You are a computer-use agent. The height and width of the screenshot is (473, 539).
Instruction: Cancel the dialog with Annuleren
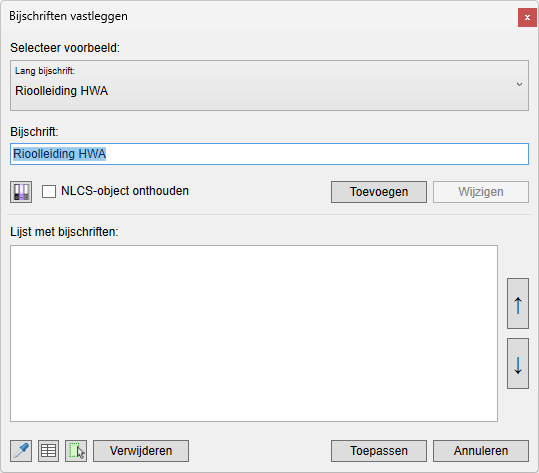481,451
